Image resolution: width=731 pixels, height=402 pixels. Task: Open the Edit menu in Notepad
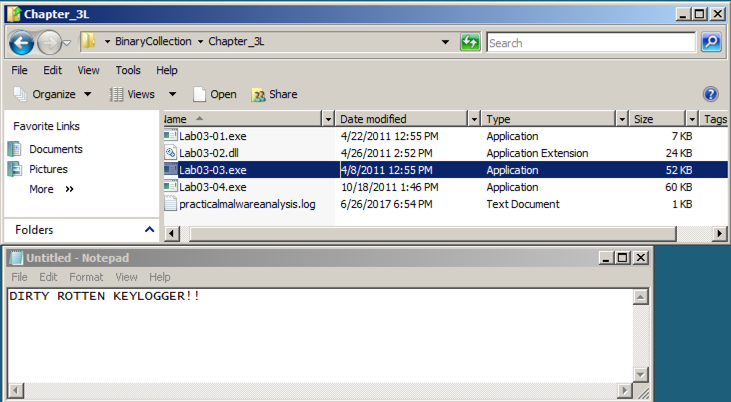pyautogui.click(x=48, y=277)
